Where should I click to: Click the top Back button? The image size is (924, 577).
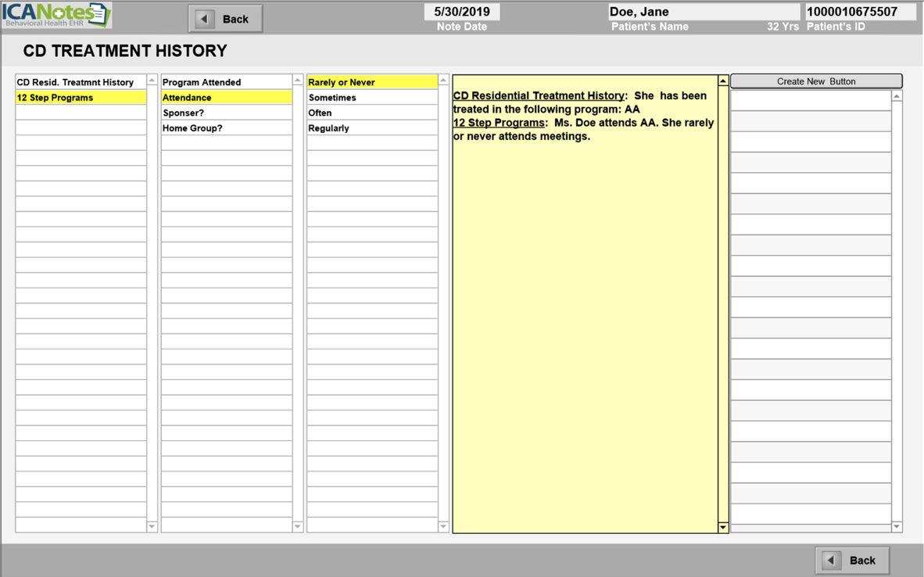point(225,19)
